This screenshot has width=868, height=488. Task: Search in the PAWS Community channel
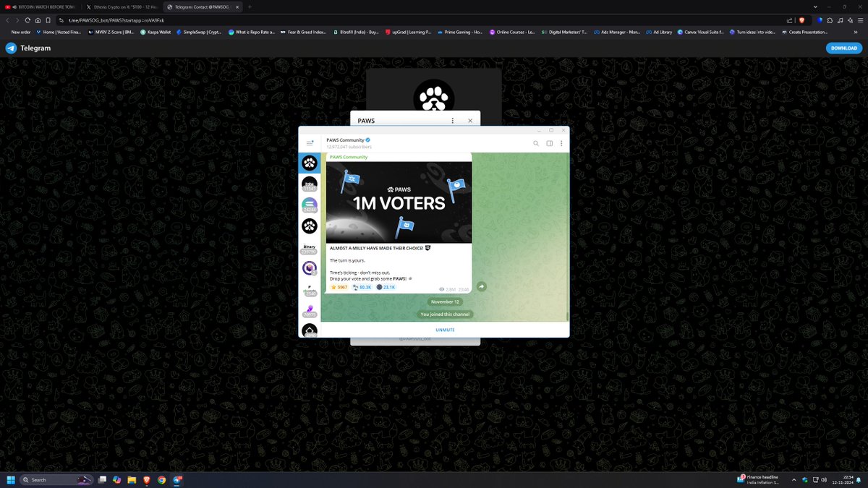pyautogui.click(x=536, y=143)
